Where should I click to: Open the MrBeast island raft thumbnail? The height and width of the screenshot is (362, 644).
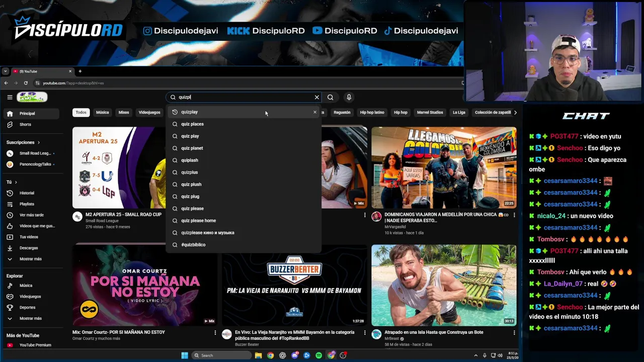(444, 285)
